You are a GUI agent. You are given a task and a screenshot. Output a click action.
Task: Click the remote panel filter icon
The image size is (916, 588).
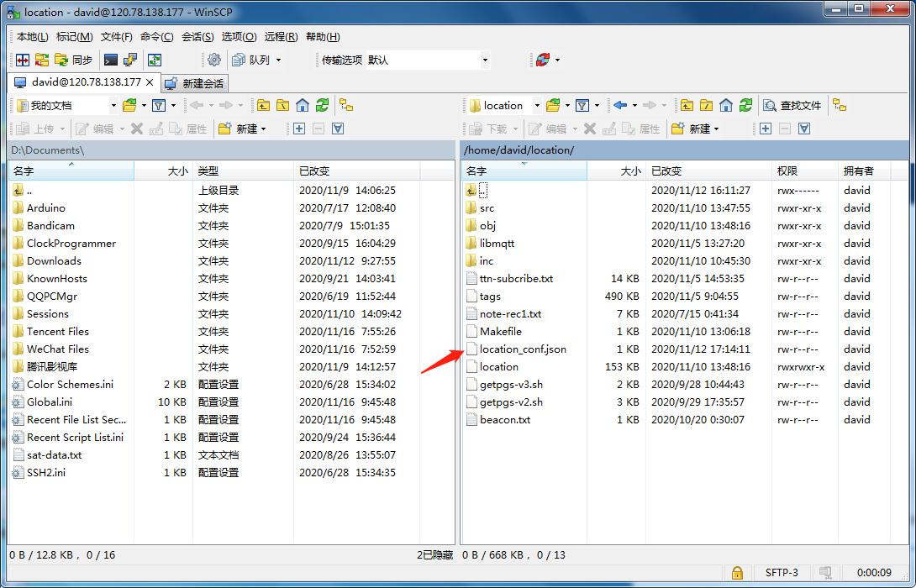tap(582, 106)
